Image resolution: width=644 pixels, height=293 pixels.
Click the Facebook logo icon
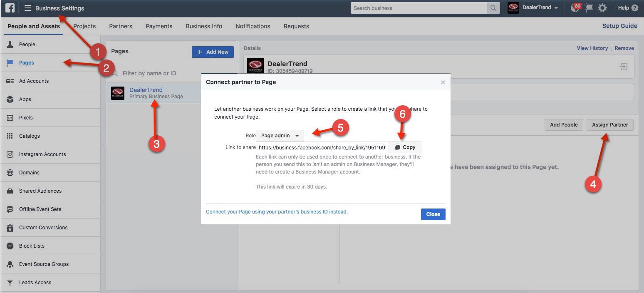10,8
